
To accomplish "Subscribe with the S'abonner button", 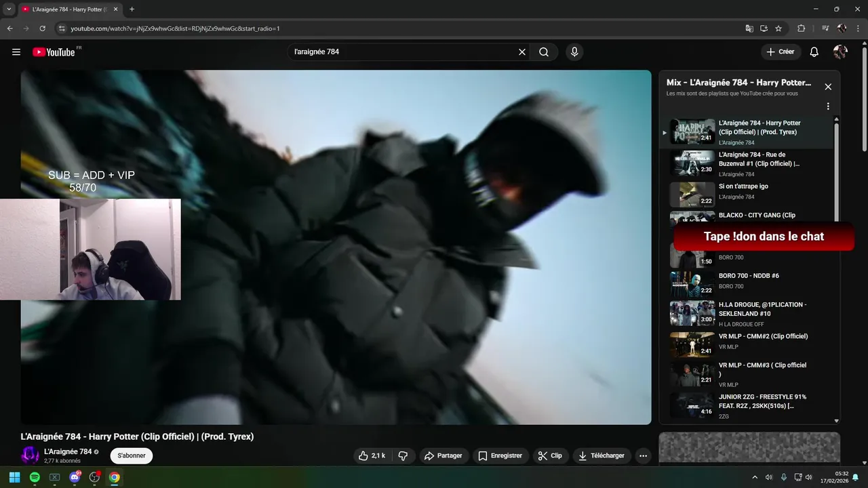I will (132, 455).
